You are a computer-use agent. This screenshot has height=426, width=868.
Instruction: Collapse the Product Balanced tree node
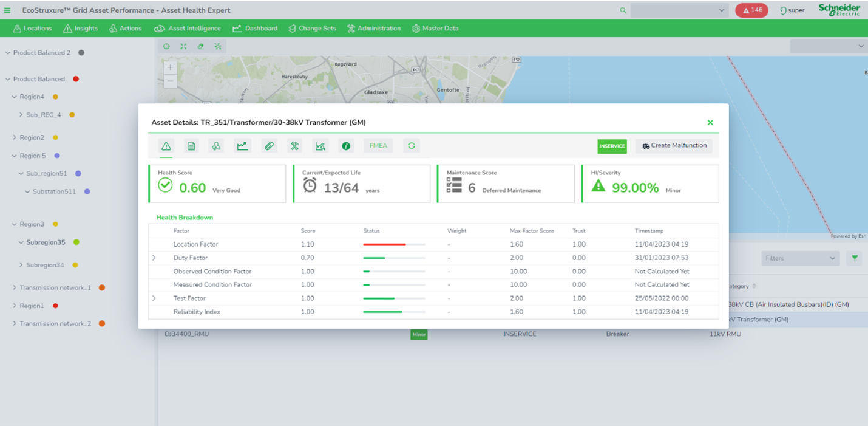pos(8,79)
